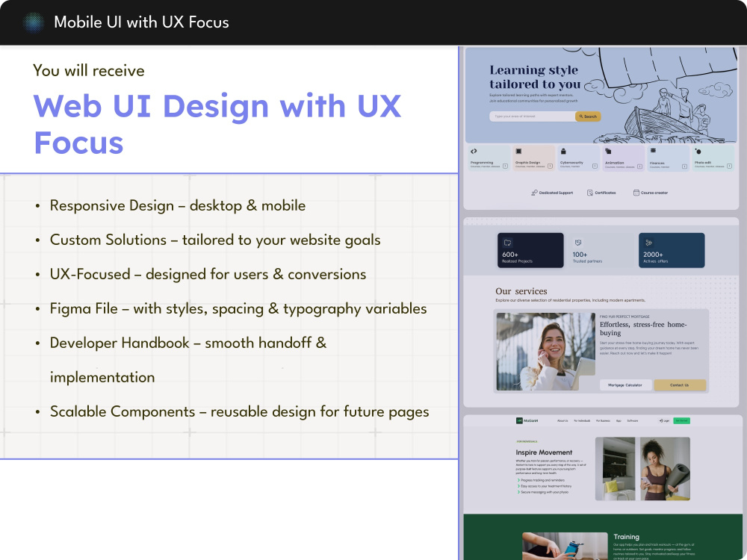The width and height of the screenshot is (747, 560).
Task: Click the 'Scalable Components' bullet point
Action: coord(240,411)
